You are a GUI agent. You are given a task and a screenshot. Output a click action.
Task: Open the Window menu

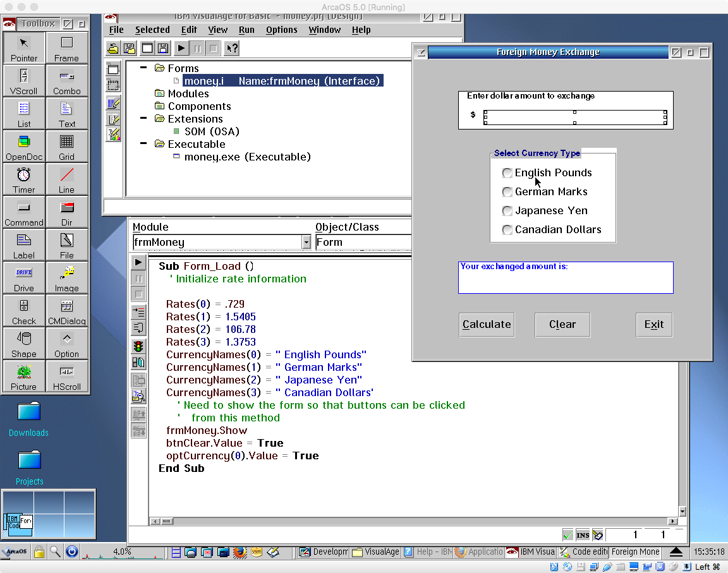click(x=325, y=30)
